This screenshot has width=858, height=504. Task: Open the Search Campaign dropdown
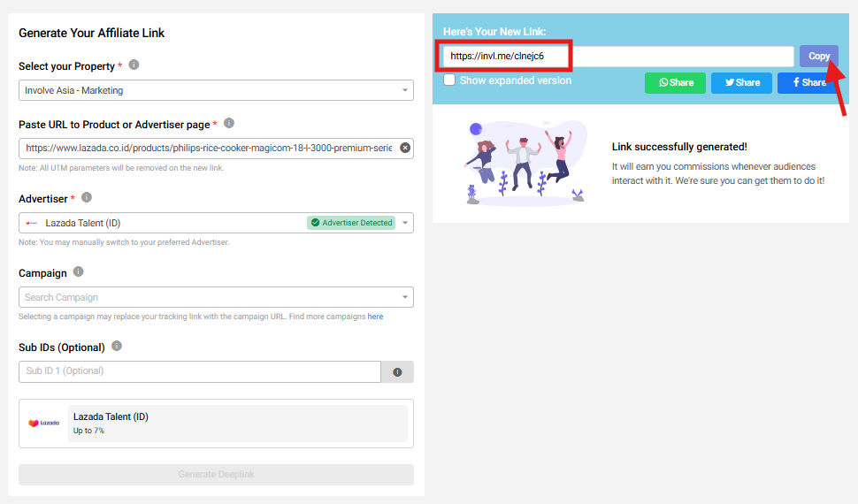216,297
